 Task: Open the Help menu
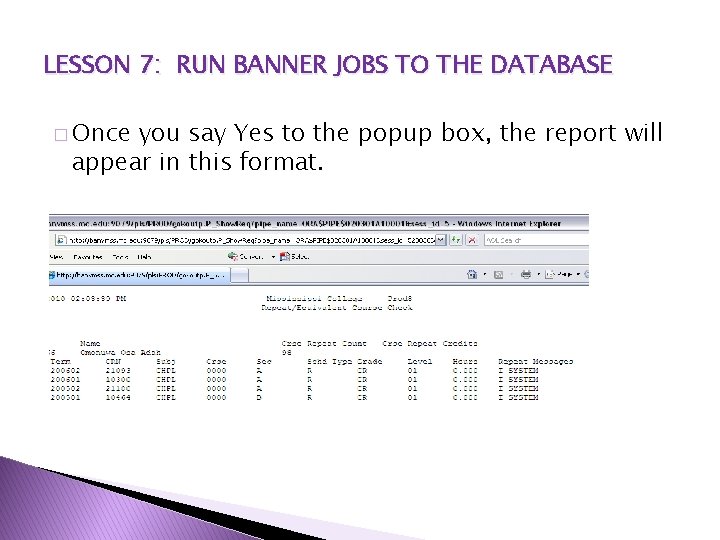[x=144, y=257]
